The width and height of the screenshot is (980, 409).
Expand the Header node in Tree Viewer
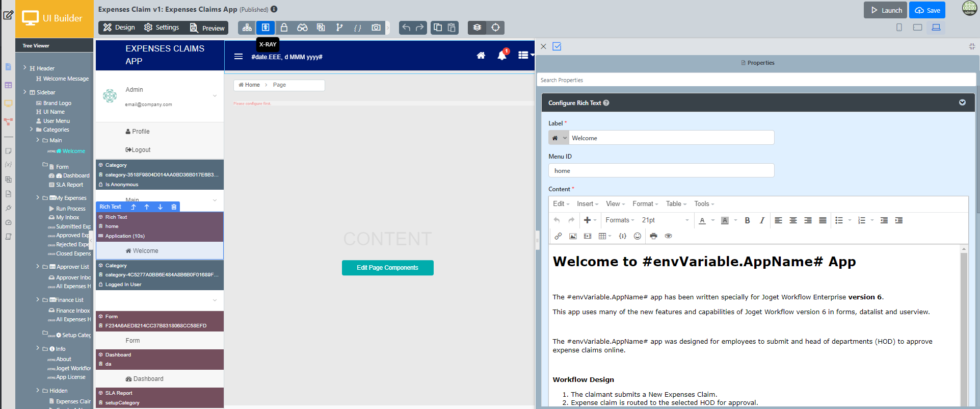click(x=24, y=67)
